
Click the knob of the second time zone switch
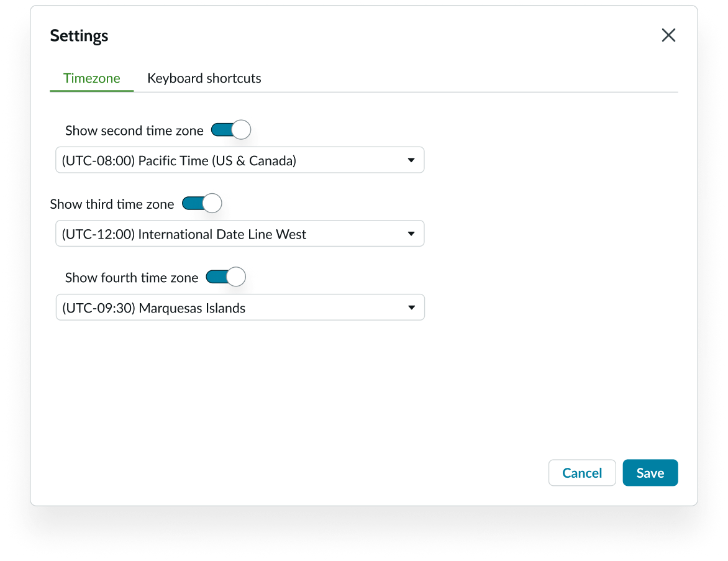point(240,129)
